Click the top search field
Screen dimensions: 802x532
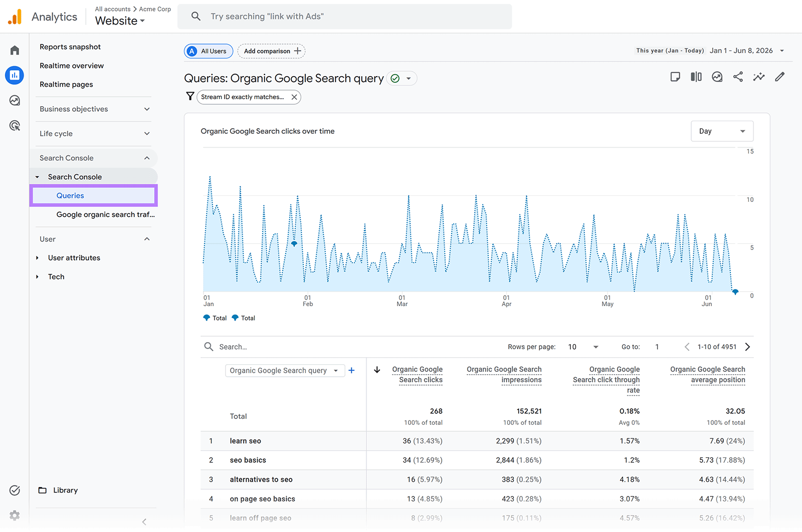(345, 17)
